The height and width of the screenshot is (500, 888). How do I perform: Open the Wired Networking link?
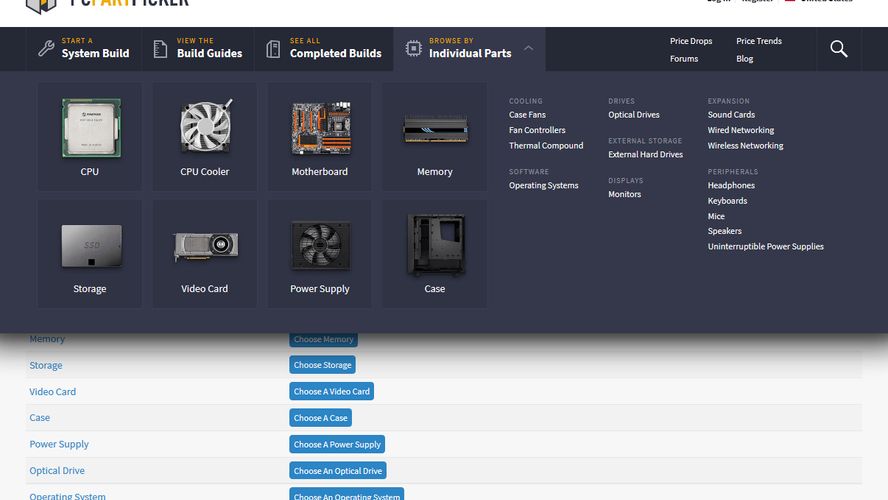(741, 130)
